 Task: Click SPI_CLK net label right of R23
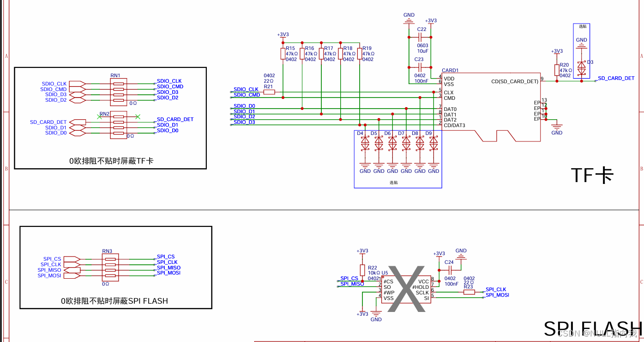coord(496,289)
